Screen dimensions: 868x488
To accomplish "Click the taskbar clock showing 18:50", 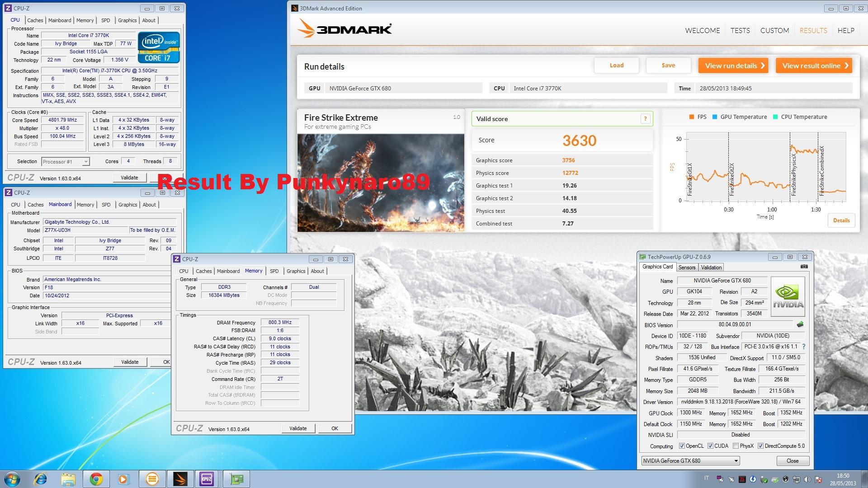I will [x=843, y=479].
